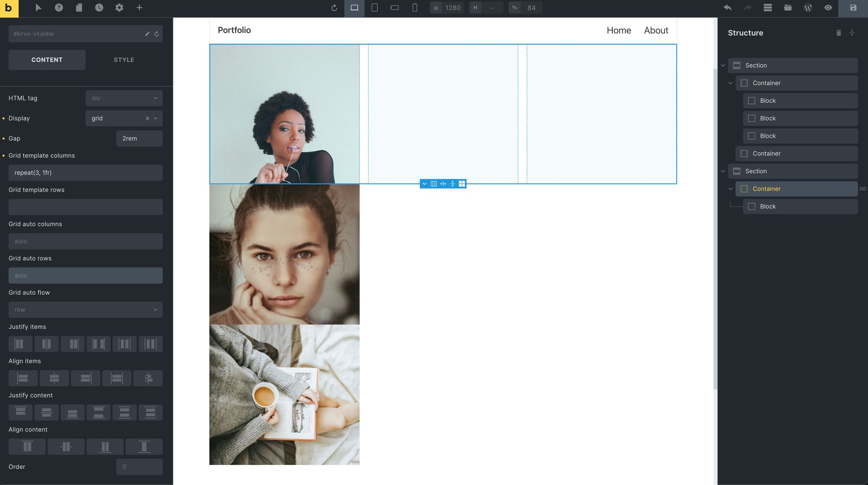
Task: Switch to mobile landscape breakpoint
Action: (395, 8)
